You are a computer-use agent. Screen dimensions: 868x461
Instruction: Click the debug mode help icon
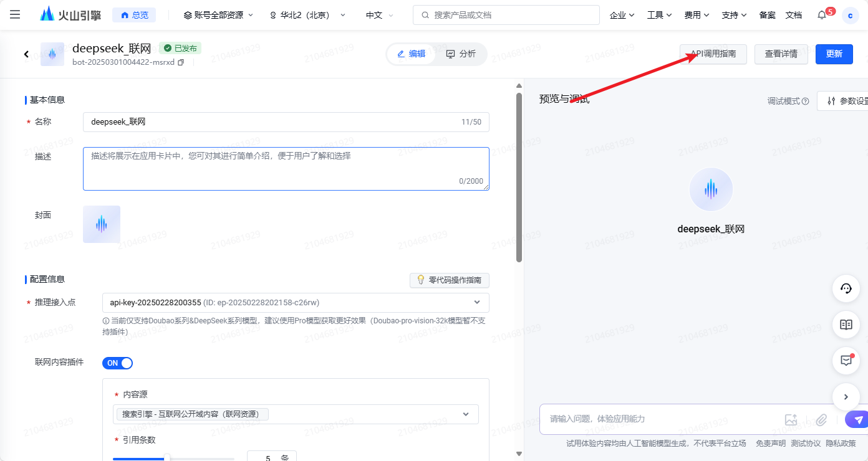pos(806,102)
